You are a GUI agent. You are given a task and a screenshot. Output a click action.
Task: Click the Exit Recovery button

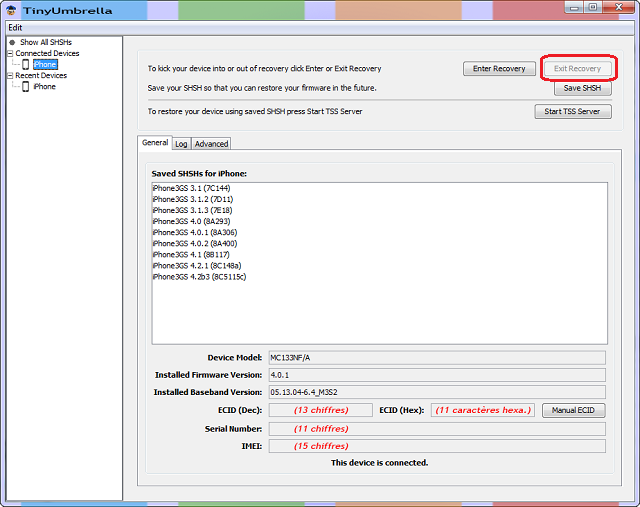578,69
